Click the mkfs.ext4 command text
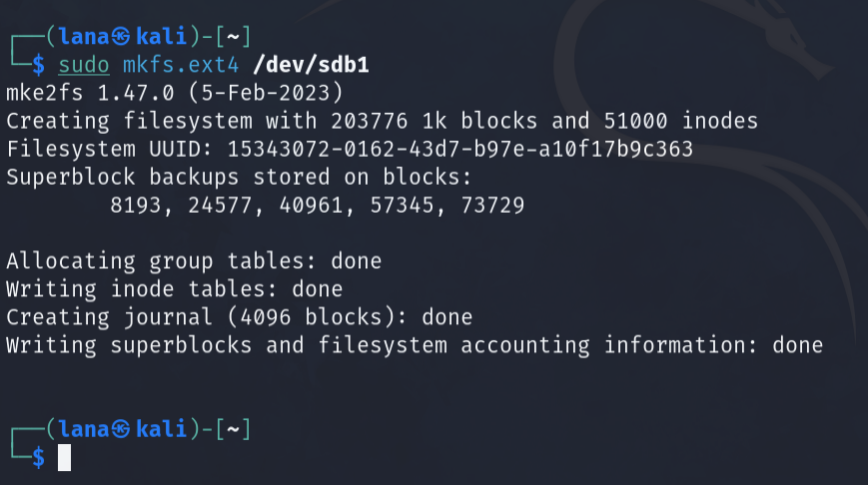Image resolution: width=868 pixels, height=485 pixels. point(181,65)
